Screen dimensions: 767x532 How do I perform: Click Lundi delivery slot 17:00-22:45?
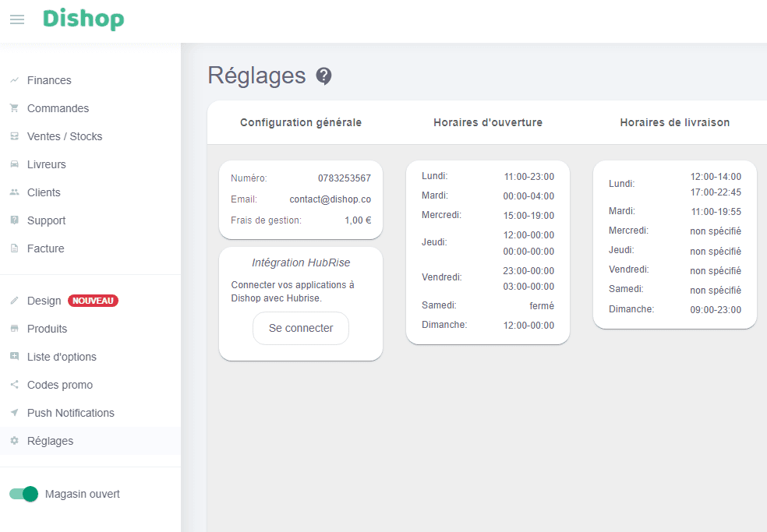pos(716,192)
